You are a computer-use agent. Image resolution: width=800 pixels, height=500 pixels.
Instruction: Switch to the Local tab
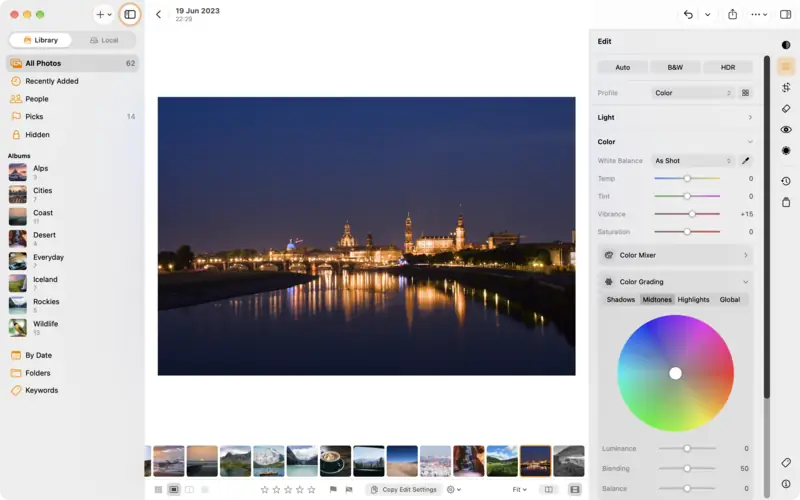tap(104, 40)
